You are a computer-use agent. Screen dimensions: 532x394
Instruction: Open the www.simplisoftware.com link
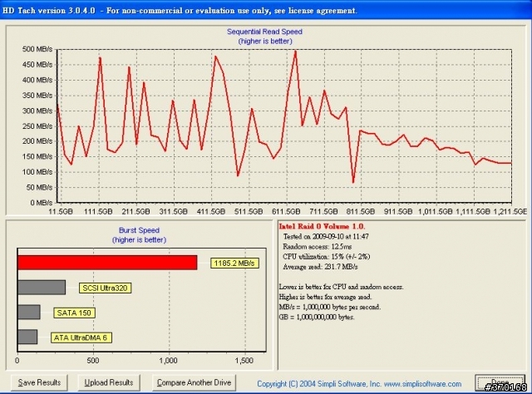[x=422, y=384]
